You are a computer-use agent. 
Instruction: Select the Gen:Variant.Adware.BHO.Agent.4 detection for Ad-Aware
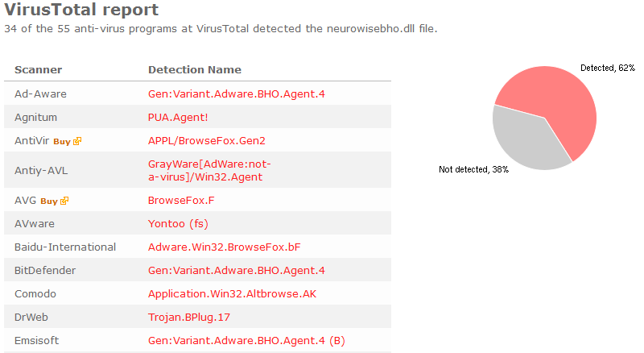237,93
